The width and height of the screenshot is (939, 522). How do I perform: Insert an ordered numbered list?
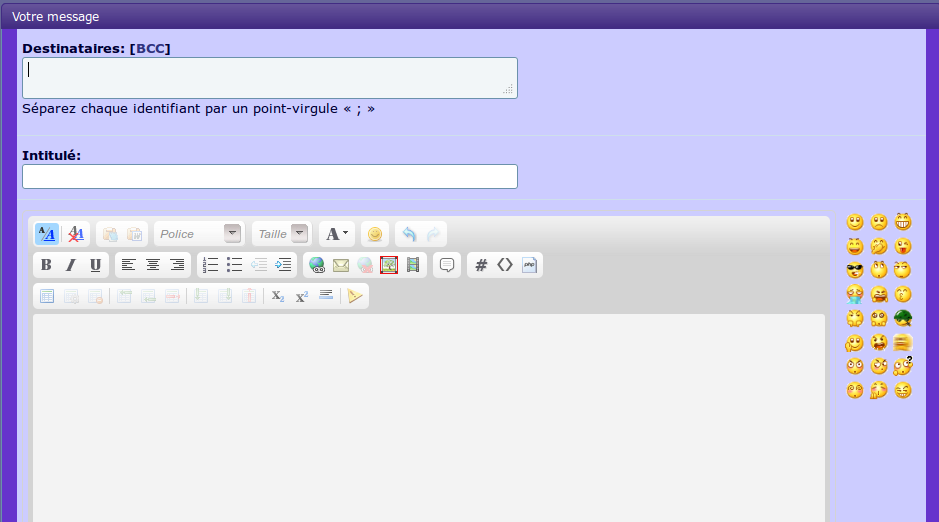pyautogui.click(x=210, y=265)
